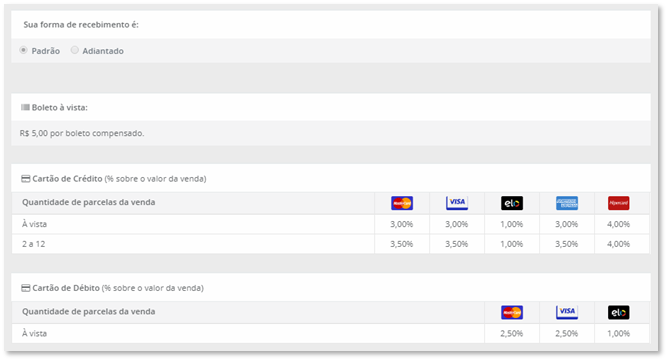Click the barcode icon beside Boleto à vista
Screen dimensions: 668x361
(25, 107)
